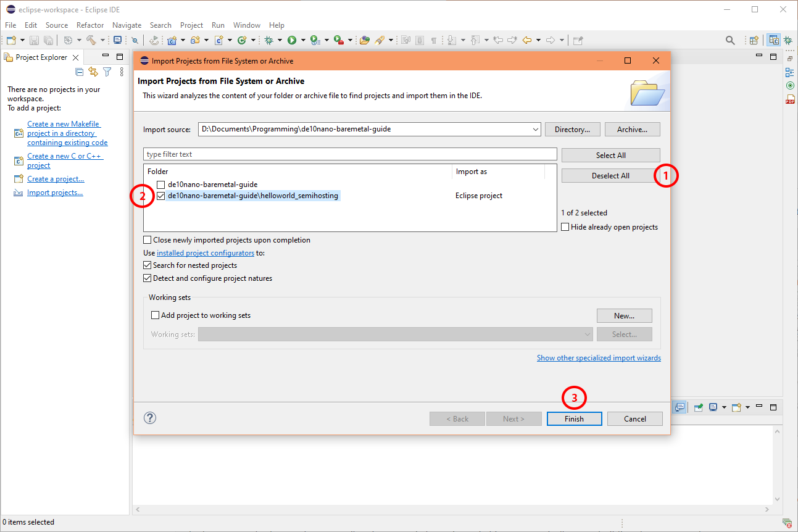Open the Search icon in the toolbar
This screenshot has width=798, height=532.
[730, 39]
